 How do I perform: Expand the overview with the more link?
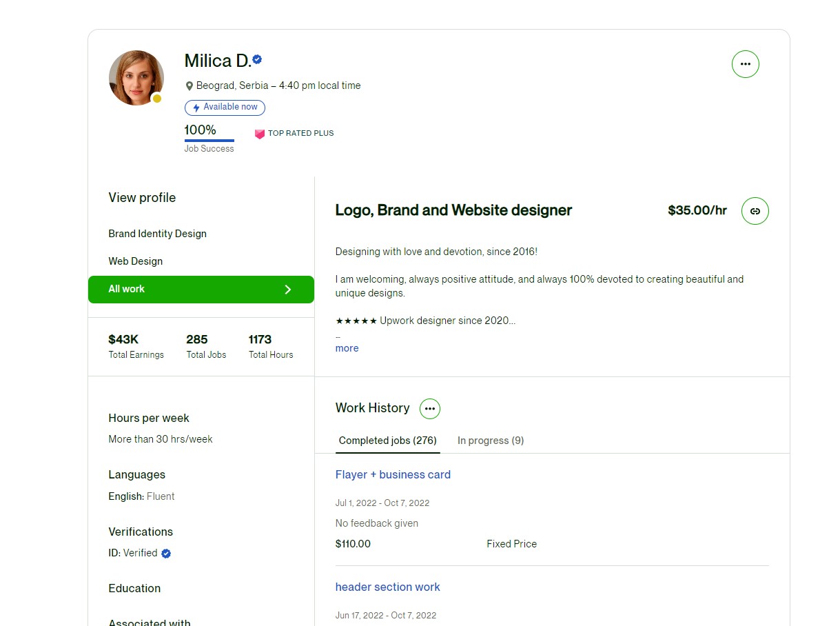[347, 348]
